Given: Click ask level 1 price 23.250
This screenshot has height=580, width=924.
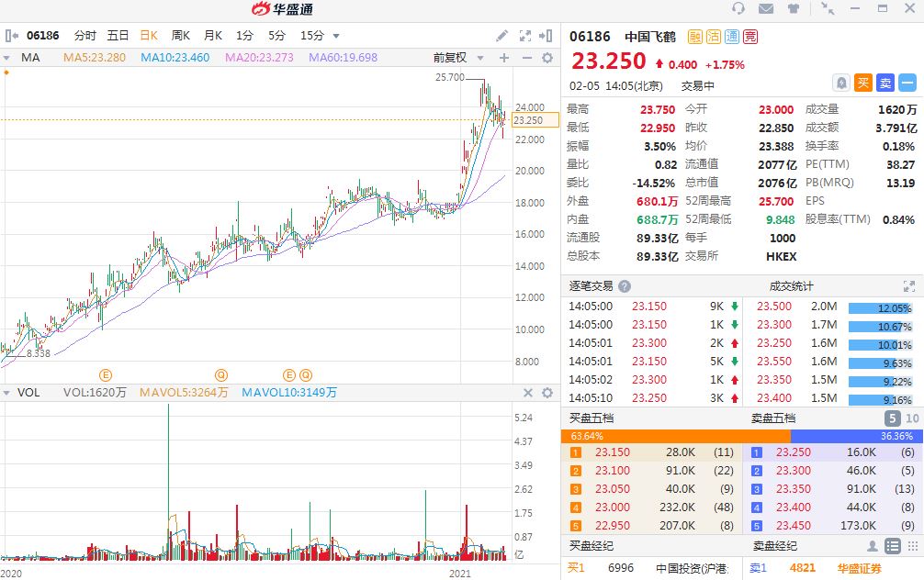Looking at the screenshot, I should point(794,452).
